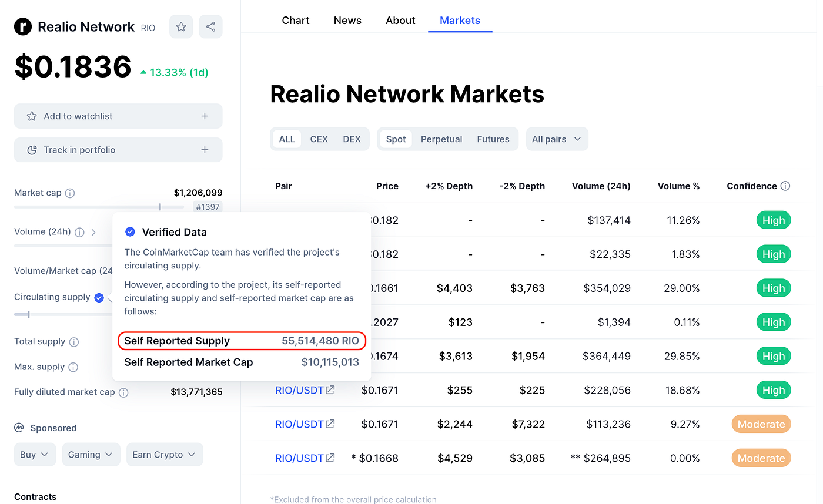This screenshot has width=823, height=504.
Task: Click $10,115,013 self reported market cap
Action: [x=330, y=362]
